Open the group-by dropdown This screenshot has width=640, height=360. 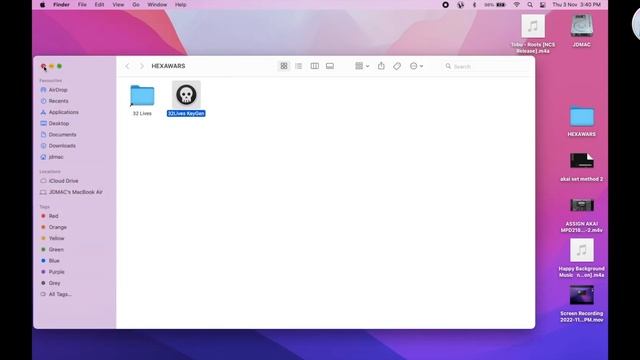pos(362,66)
